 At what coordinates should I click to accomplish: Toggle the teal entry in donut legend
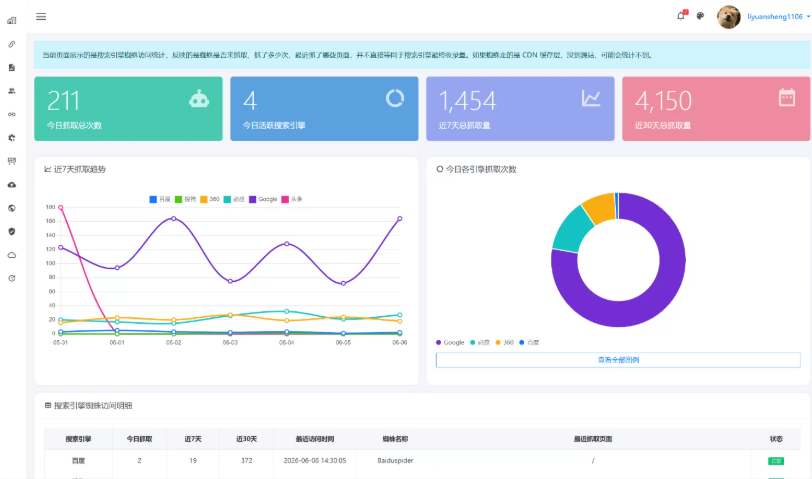pyautogui.click(x=480, y=342)
